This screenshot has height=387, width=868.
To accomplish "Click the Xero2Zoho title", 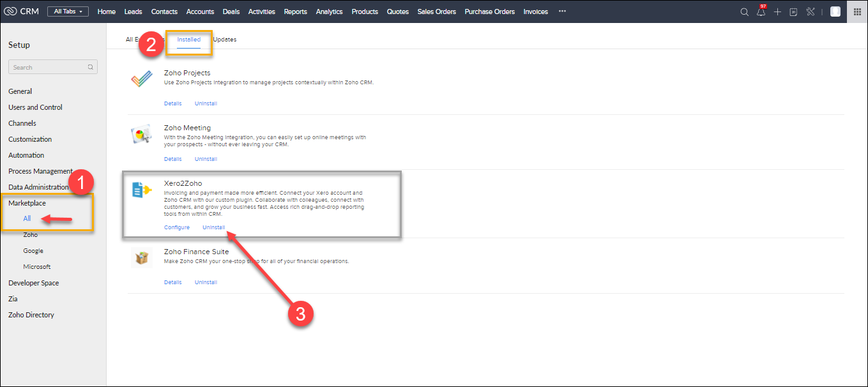I will coord(183,183).
